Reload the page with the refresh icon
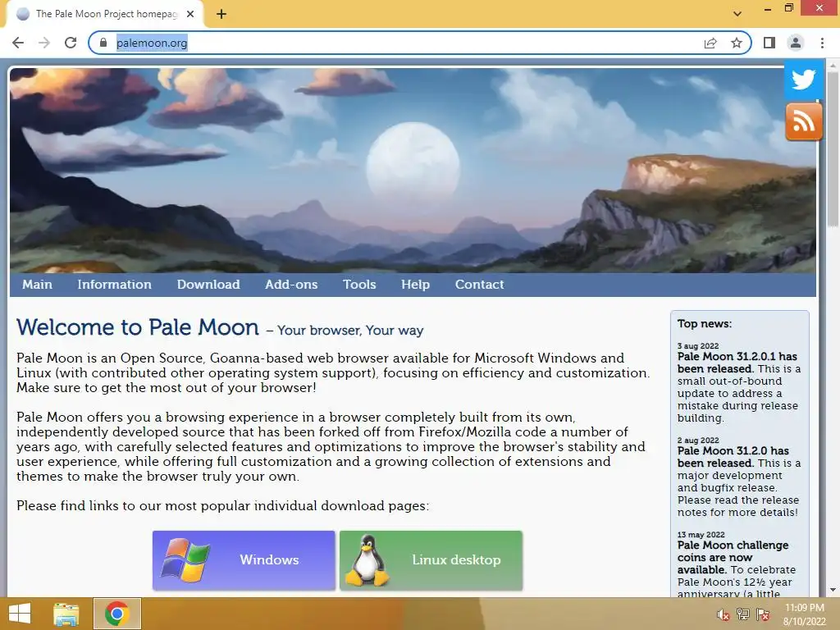The width and height of the screenshot is (840, 630). tap(71, 43)
